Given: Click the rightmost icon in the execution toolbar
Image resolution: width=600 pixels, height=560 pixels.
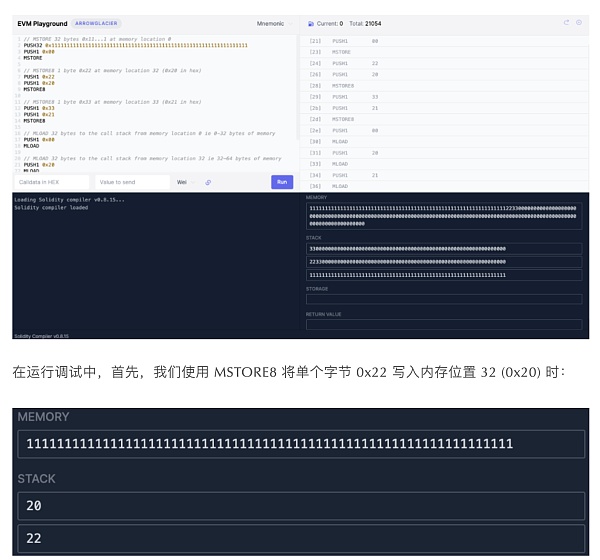Looking at the screenshot, I should tap(579, 22).
